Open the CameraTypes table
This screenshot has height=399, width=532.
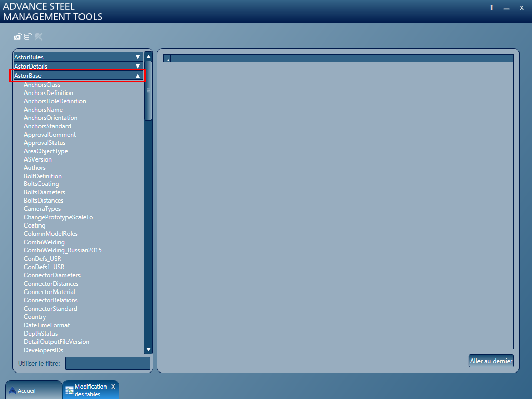pyautogui.click(x=43, y=209)
